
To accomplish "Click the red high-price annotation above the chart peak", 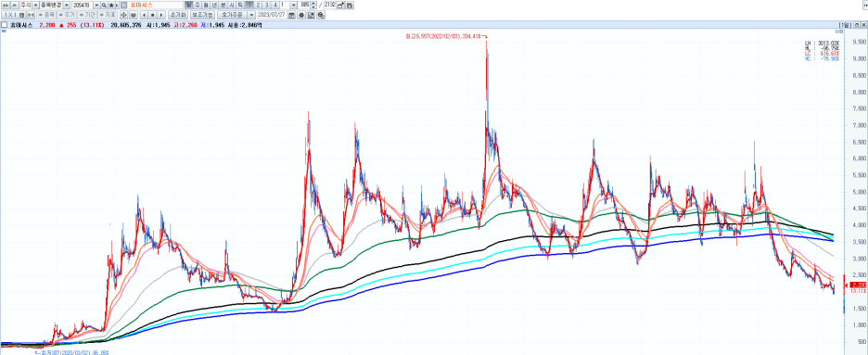I will 446,36.
